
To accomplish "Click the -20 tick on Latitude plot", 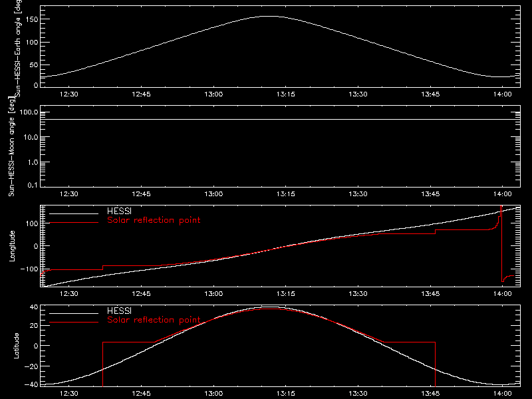I will click(31, 366).
